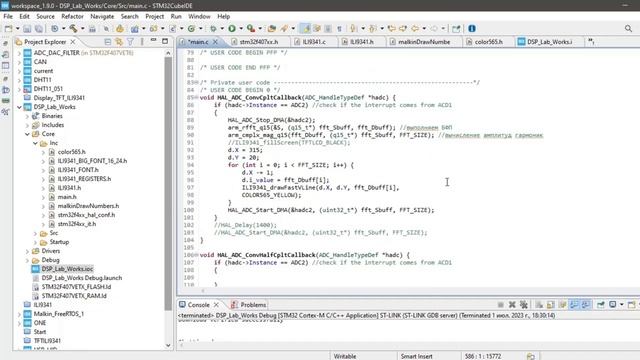Minimize the Project Explorer view
Image resolution: width=640 pixels, height=360 pixels.
[153, 41]
